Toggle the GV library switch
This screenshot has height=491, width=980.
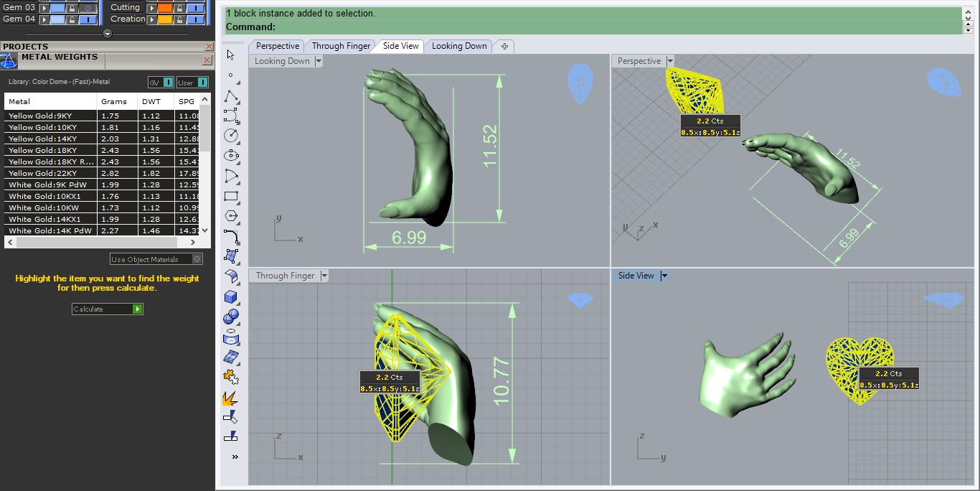coord(161,83)
